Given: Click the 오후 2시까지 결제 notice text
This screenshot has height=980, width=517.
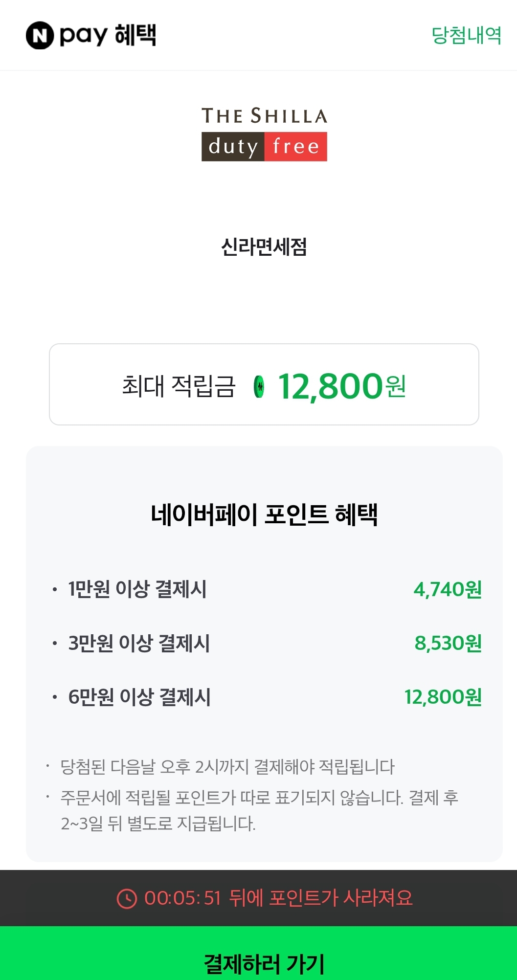Looking at the screenshot, I should tap(227, 766).
